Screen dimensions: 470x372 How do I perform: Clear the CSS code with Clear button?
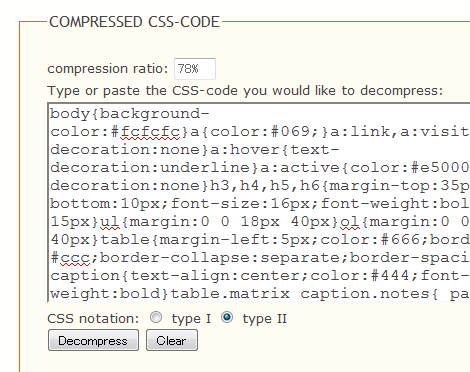pyautogui.click(x=172, y=340)
